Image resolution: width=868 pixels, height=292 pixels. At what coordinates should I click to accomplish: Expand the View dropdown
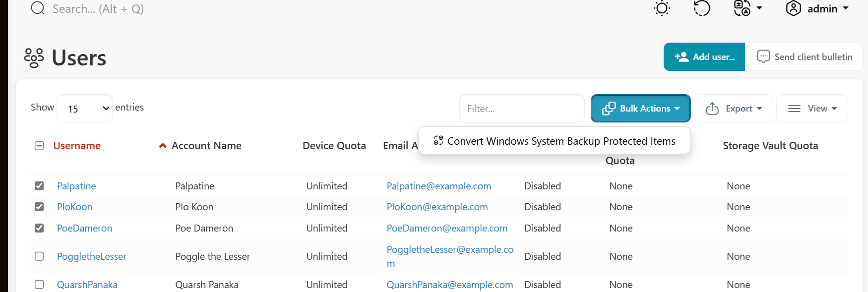[812, 109]
